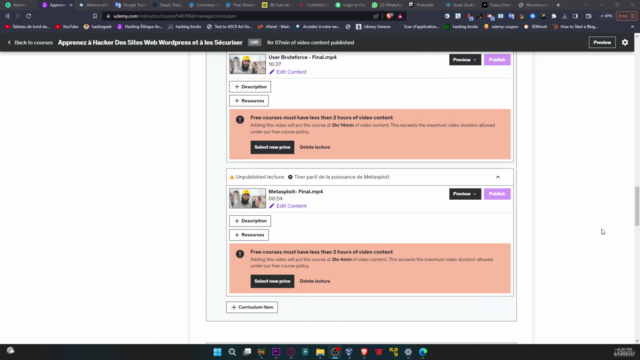The height and width of the screenshot is (360, 640).
Task: Open Brave browser taskbar icon
Action: coord(364,352)
